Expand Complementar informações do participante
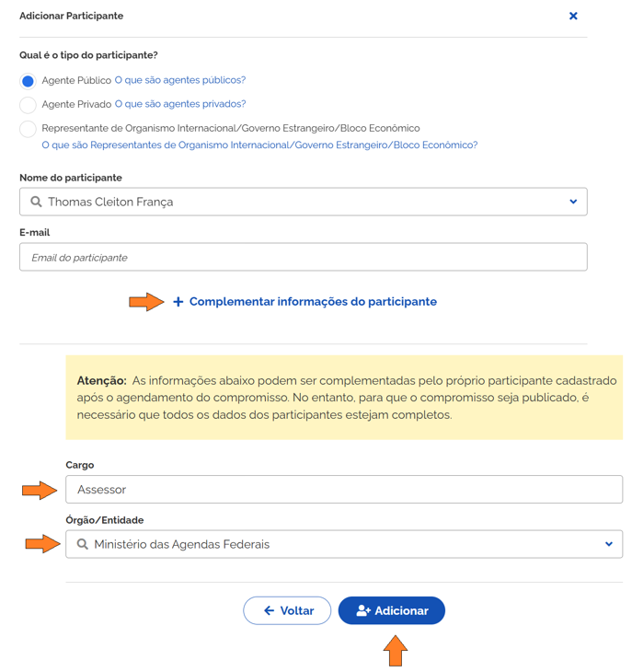The image size is (632, 672). coord(313,302)
